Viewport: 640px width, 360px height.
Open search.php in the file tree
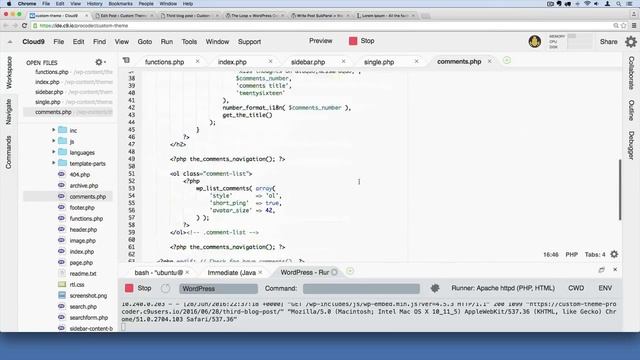click(x=83, y=307)
